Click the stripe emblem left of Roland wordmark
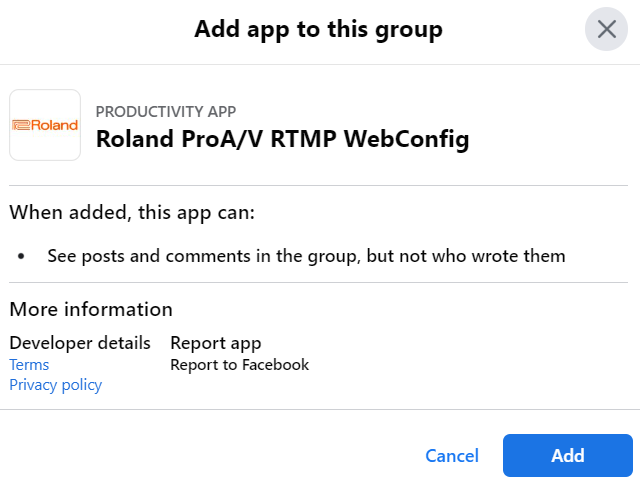Screen dimensions: 640x490 21,125
